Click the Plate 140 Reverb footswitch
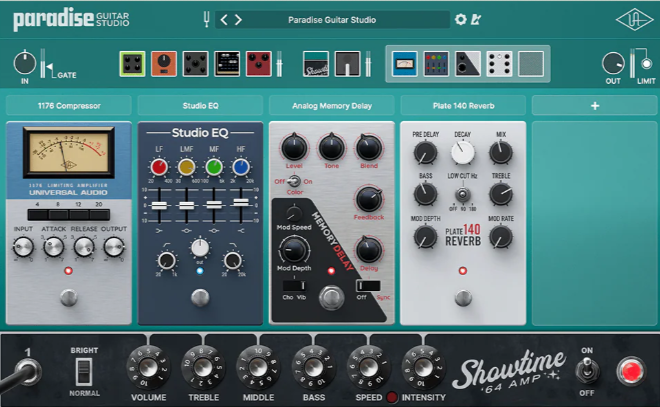660x407 pixels. click(463, 298)
